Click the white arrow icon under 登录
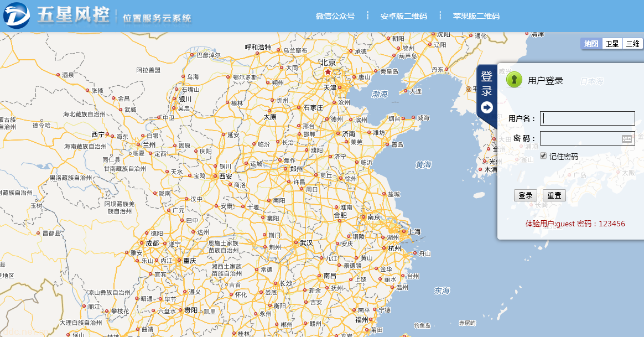The width and height of the screenshot is (644, 337). pyautogui.click(x=487, y=108)
